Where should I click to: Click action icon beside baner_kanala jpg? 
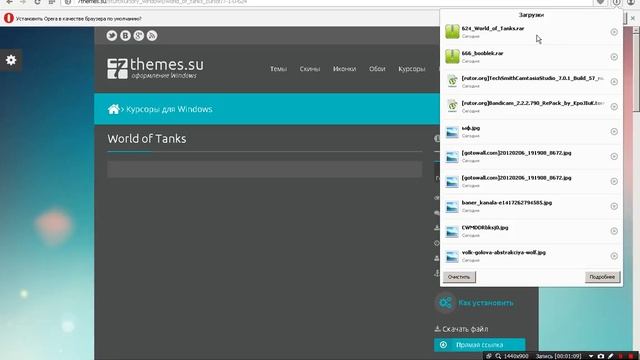click(614, 206)
